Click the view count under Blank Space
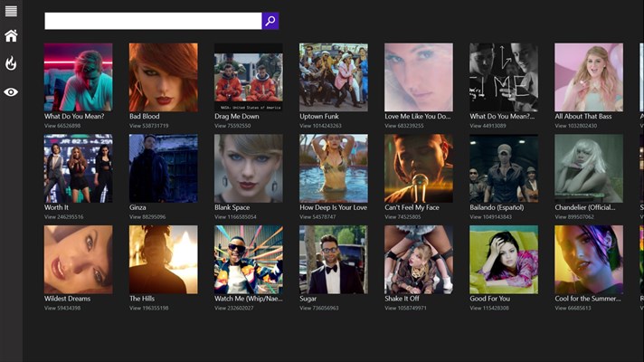The image size is (644, 362). pos(235,217)
